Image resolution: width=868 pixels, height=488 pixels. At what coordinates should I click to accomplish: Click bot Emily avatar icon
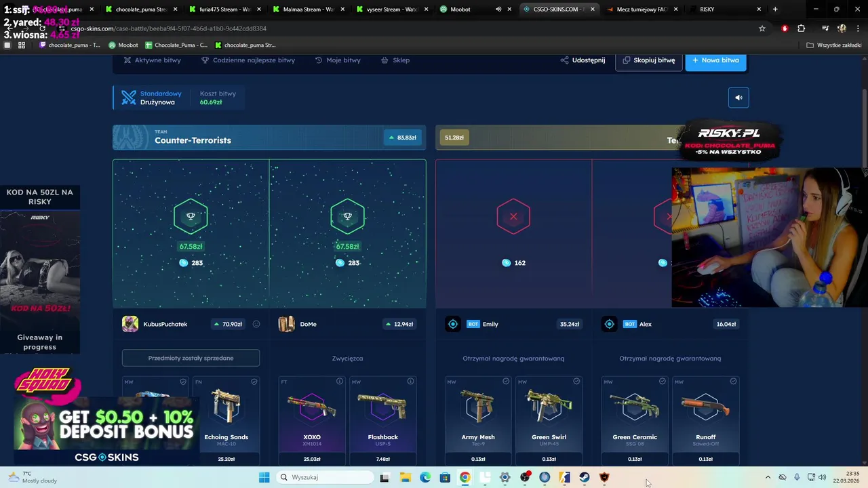click(453, 324)
